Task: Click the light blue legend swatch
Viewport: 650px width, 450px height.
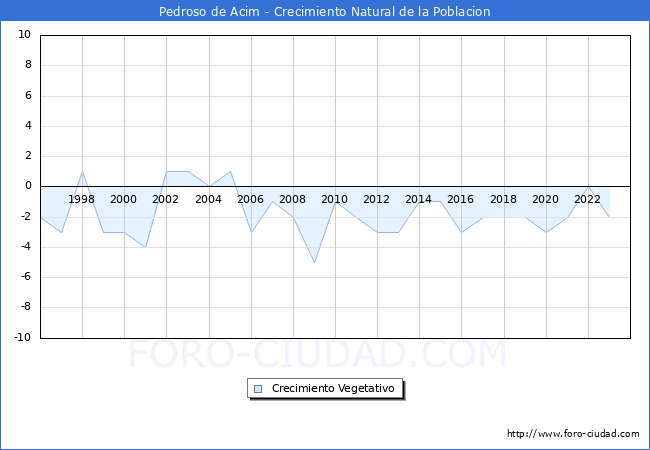Action: (258, 389)
